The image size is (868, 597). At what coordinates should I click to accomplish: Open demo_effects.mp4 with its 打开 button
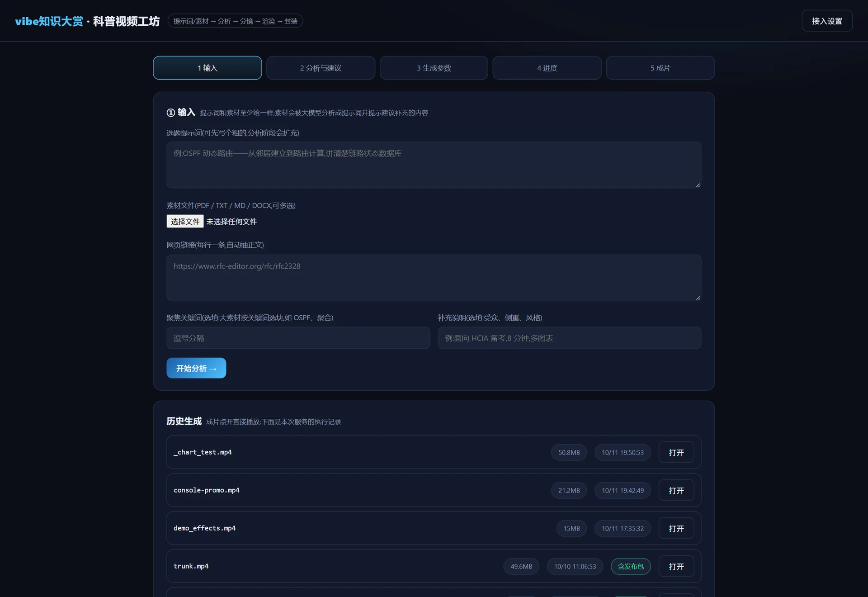tap(676, 528)
